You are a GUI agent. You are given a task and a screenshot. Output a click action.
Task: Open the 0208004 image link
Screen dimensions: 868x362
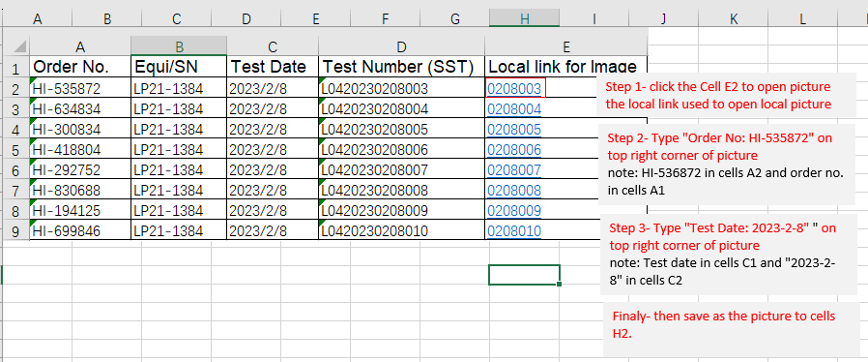point(513,109)
